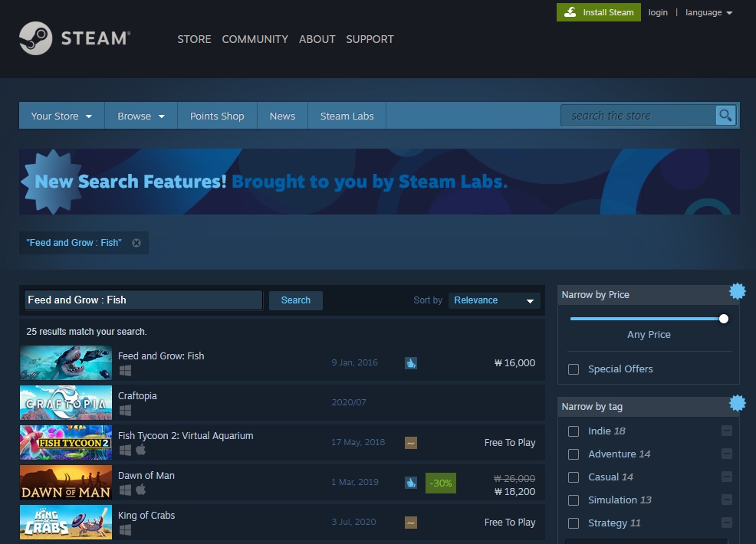This screenshot has width=756, height=544.
Task: Open the language dropdown
Action: 708,12
